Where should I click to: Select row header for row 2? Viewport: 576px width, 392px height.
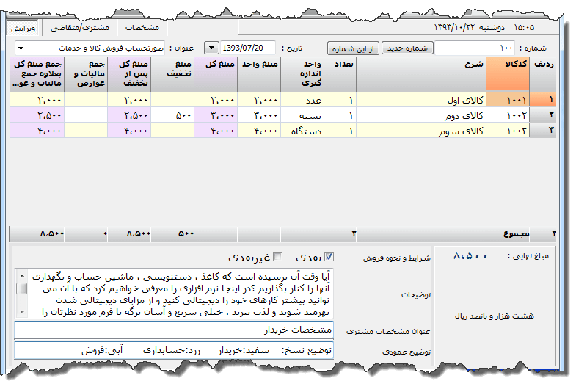[544, 115]
